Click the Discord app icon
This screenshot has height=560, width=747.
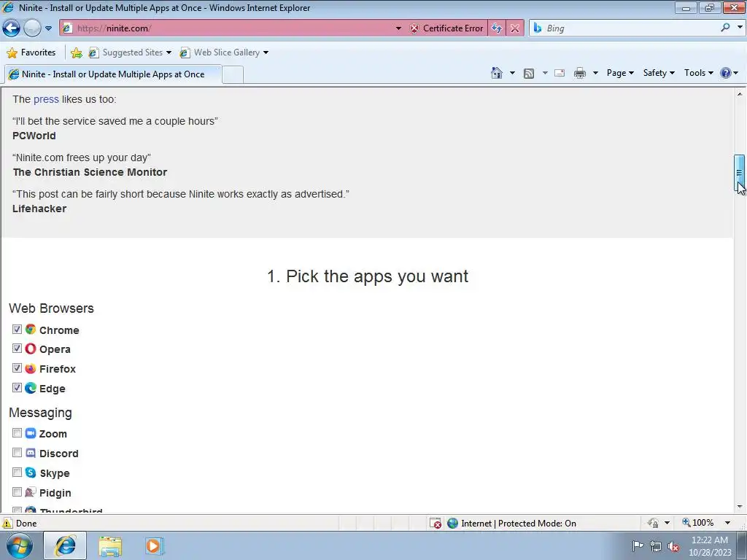[x=31, y=453]
